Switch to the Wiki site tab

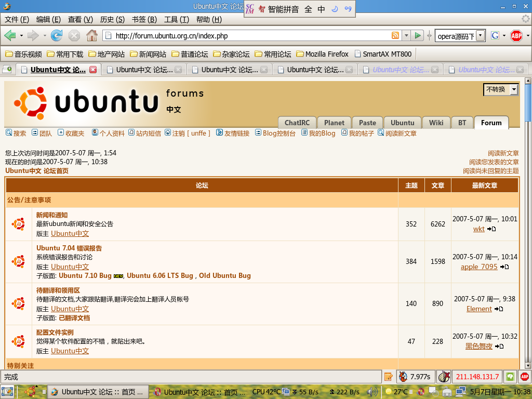pyautogui.click(x=436, y=123)
